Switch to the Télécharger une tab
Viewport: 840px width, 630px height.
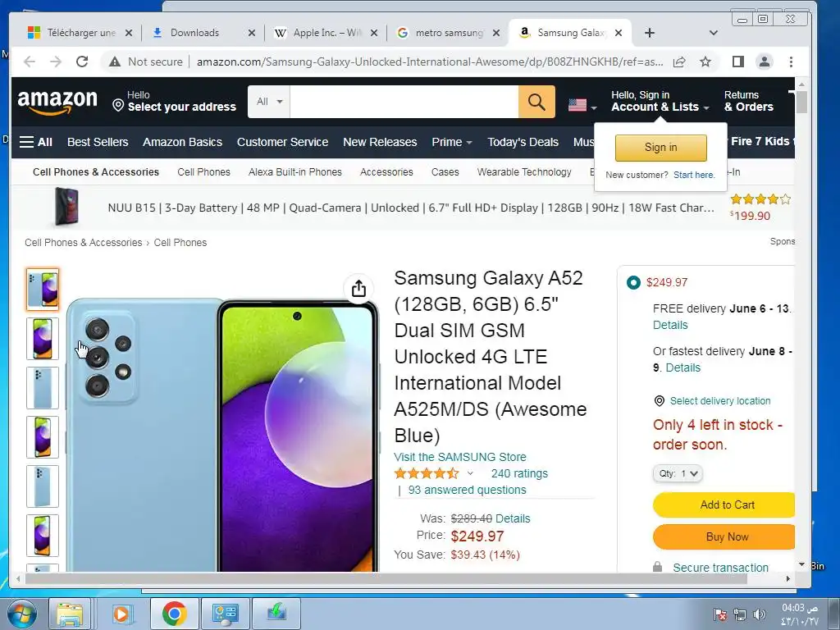pyautogui.click(x=79, y=33)
